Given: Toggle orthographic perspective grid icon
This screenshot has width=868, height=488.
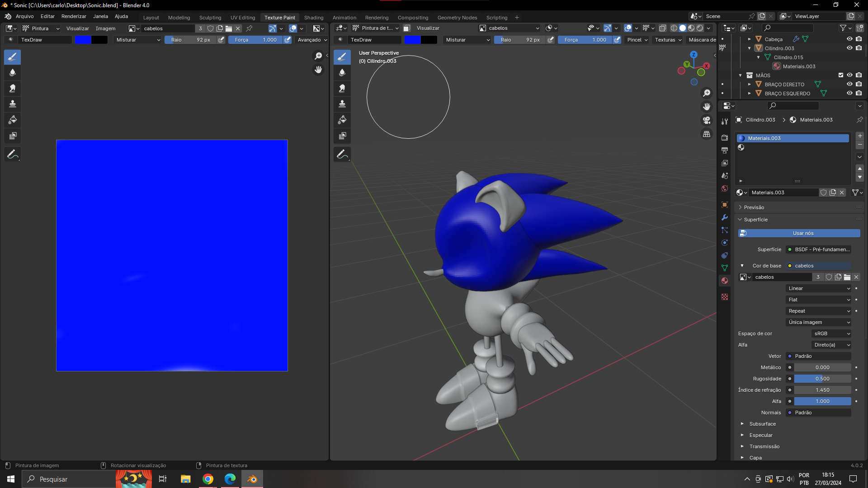Looking at the screenshot, I should [x=707, y=134].
